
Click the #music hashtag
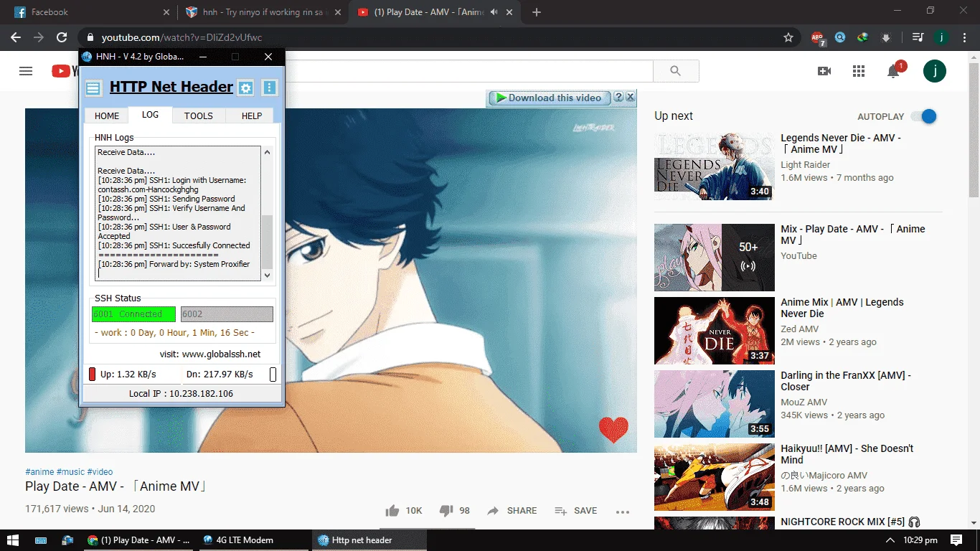[70, 471]
